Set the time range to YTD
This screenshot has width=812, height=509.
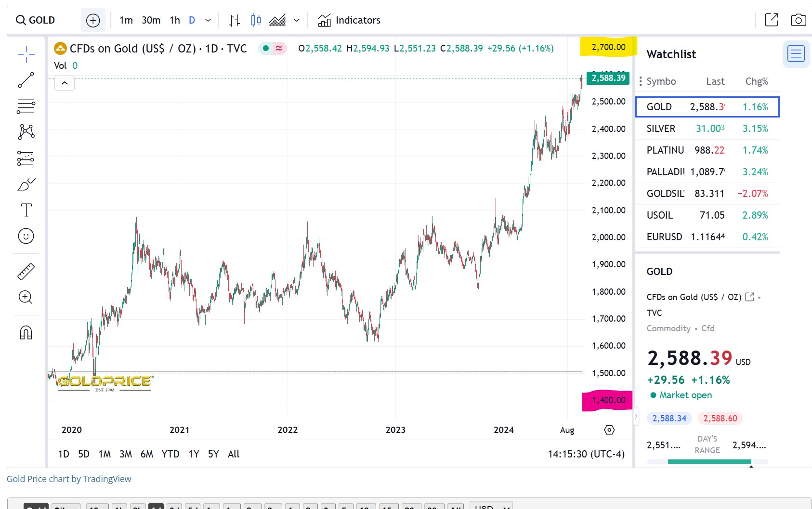(x=170, y=454)
